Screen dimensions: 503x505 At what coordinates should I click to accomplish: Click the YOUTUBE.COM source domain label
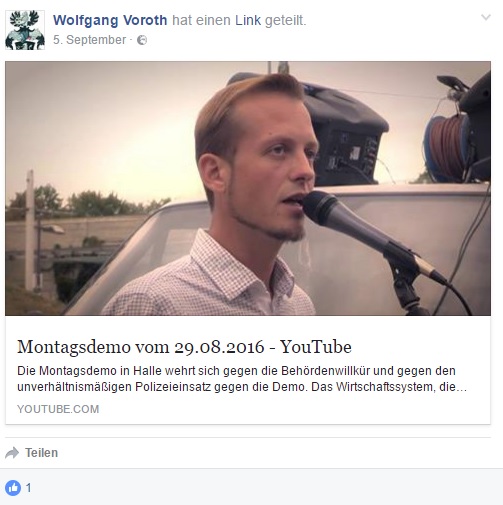[58, 409]
